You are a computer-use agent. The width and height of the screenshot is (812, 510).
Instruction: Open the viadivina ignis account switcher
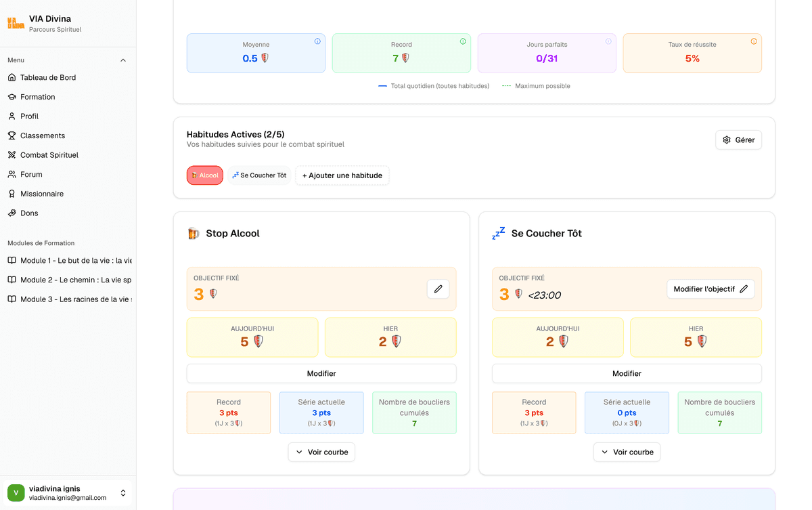point(68,493)
